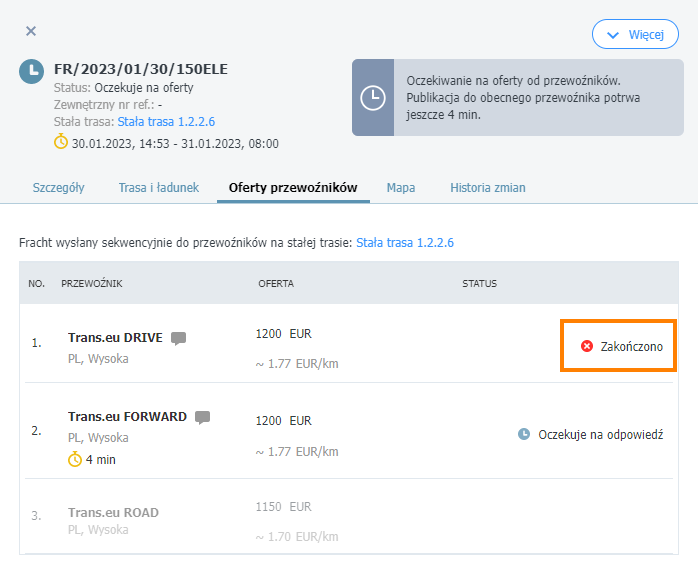The image size is (698, 572).
Task: Click the PRZEWOŹNIK column header
Action: [92, 284]
